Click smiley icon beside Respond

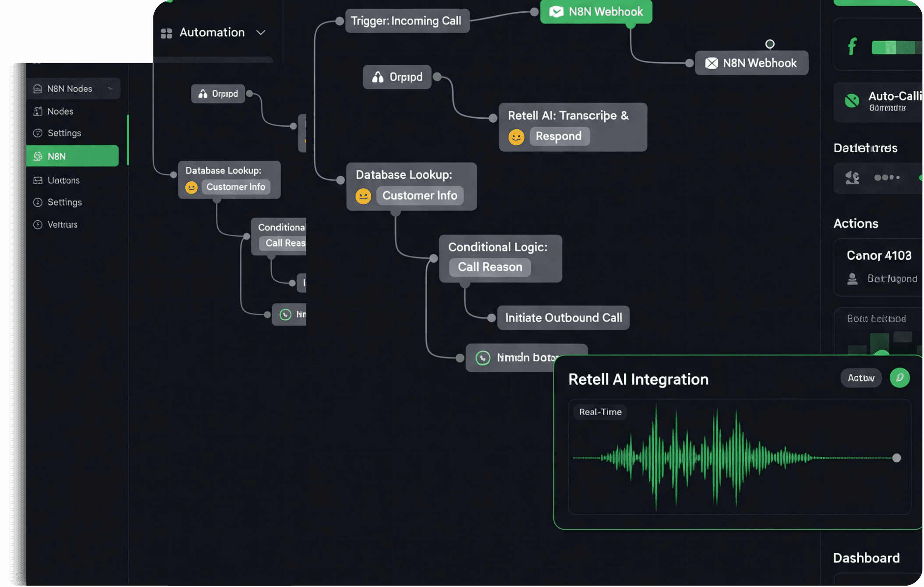click(516, 137)
